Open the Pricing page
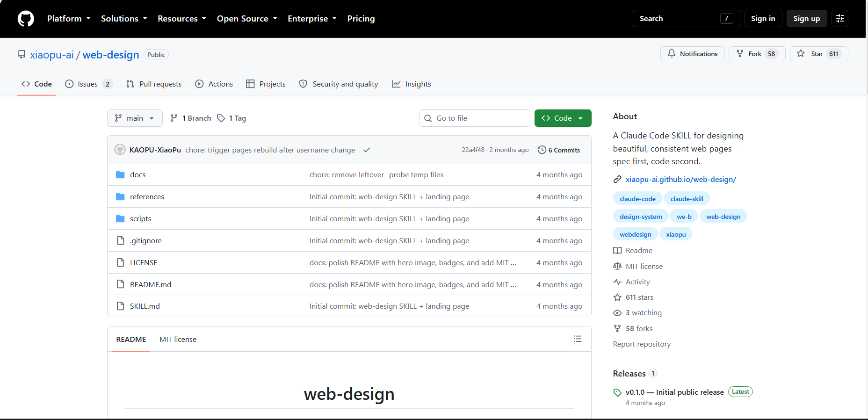This screenshot has height=420, width=868. pyautogui.click(x=361, y=19)
